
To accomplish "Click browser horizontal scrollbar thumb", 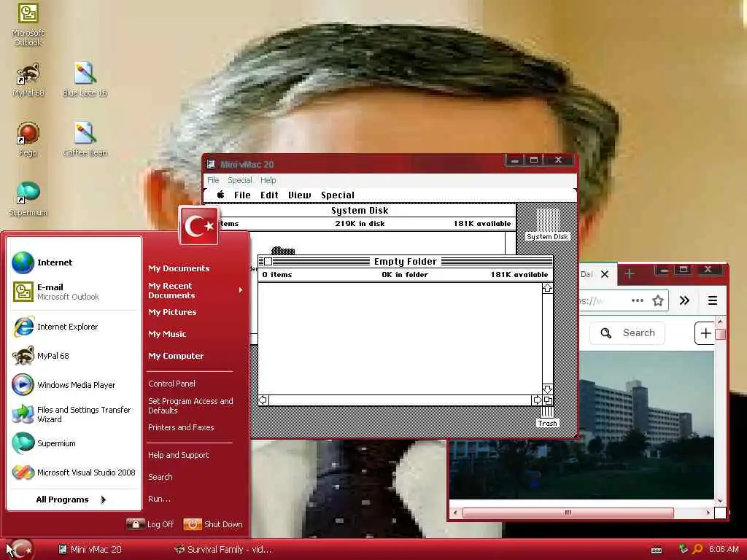I will click(568, 513).
